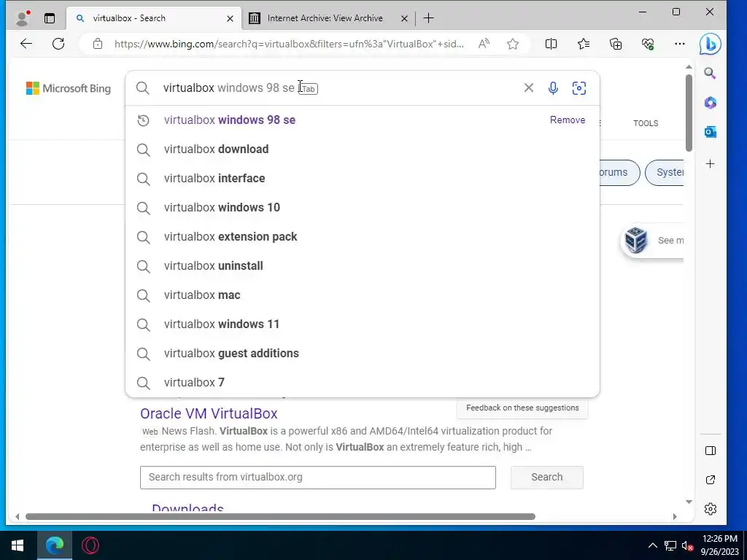This screenshot has width=747, height=560.
Task: Open the tab actions menu icon
Action: [50, 18]
